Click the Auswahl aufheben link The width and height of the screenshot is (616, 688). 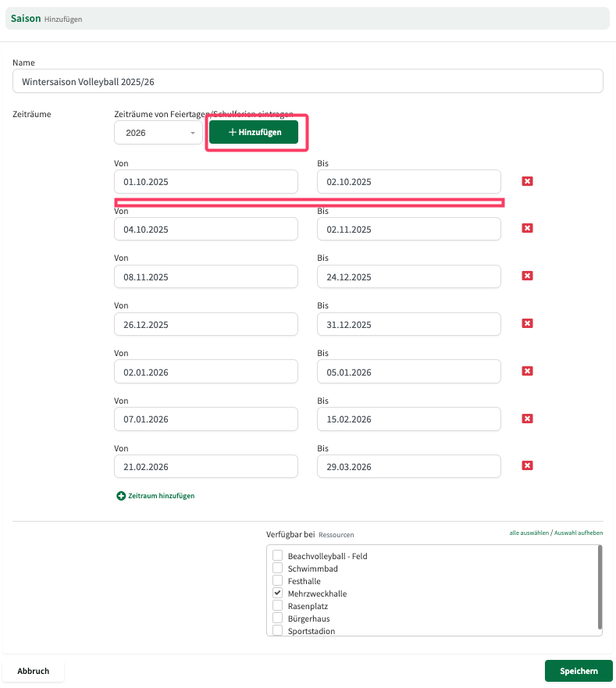tap(579, 533)
